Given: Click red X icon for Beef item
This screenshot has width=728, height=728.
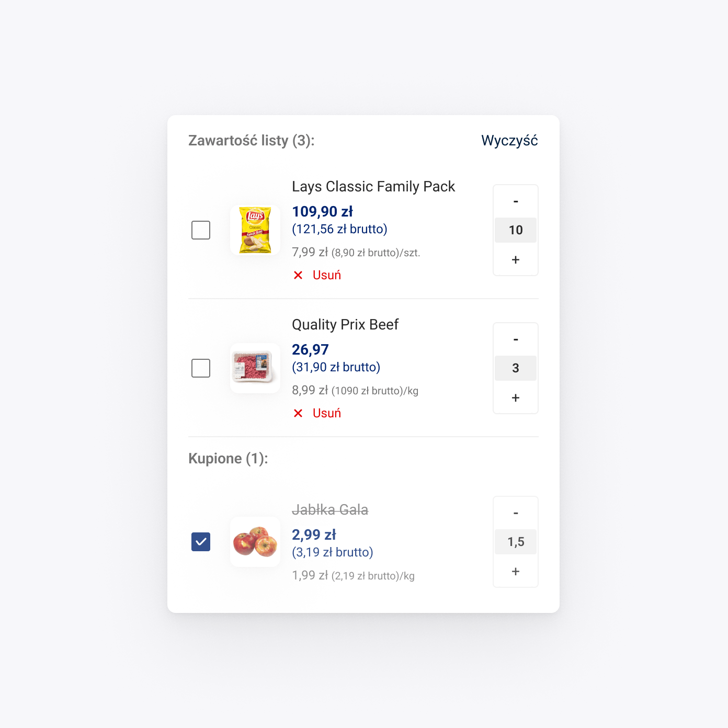Looking at the screenshot, I should coord(298,413).
